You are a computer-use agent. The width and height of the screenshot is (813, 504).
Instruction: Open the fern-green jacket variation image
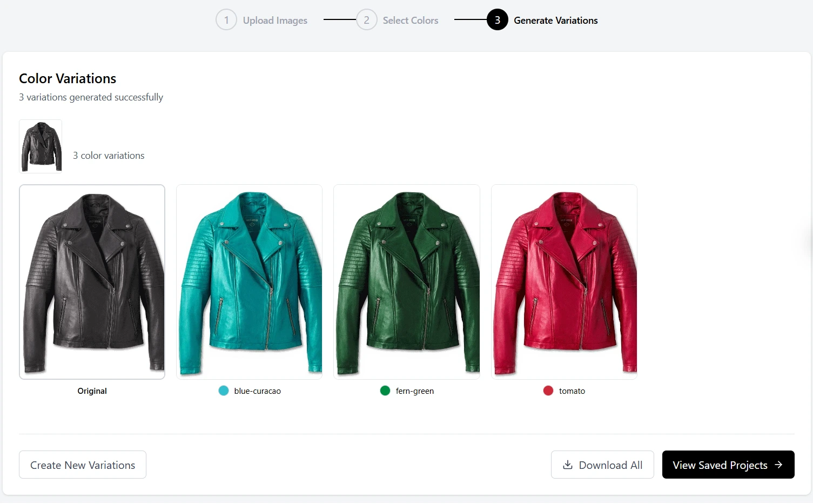(407, 282)
